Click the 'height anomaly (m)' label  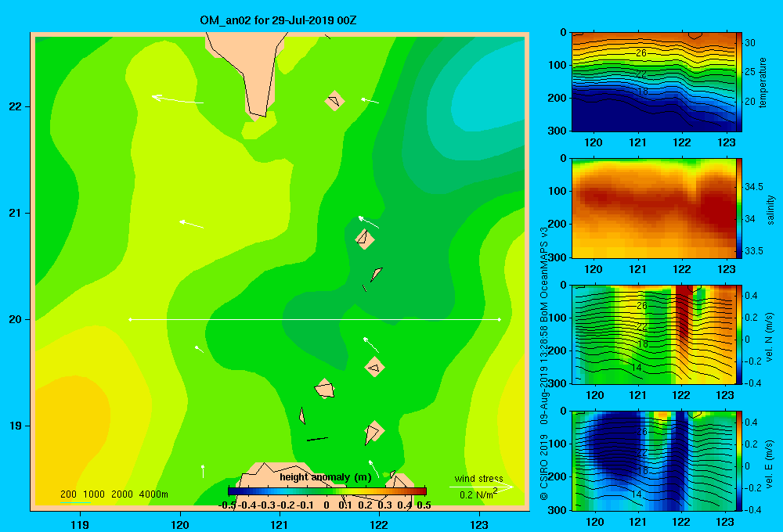(326, 477)
